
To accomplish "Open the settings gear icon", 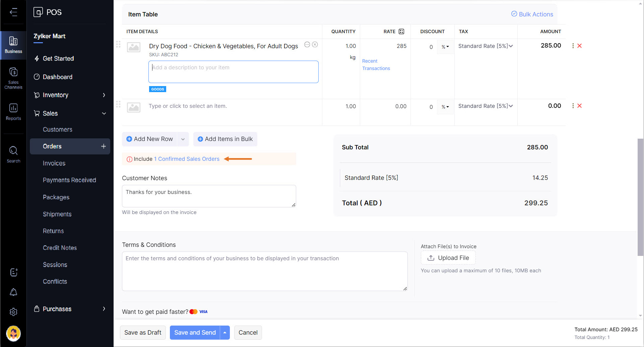I will click(x=13, y=312).
